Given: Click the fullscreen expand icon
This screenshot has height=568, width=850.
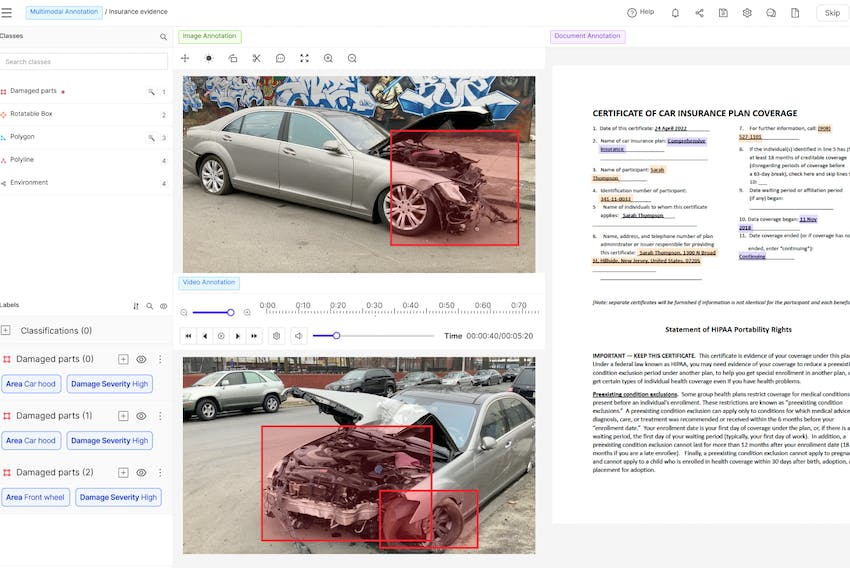Looking at the screenshot, I should click(x=304, y=58).
